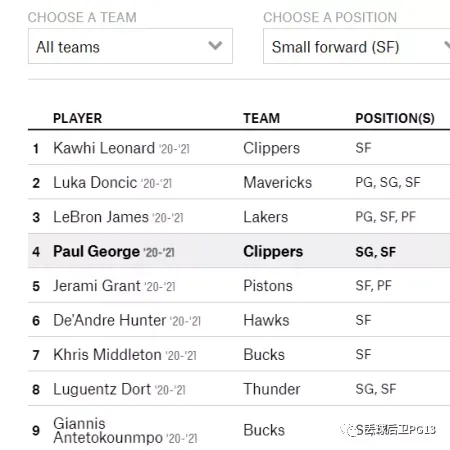Click the Hawks team cell
450x450 pixels.
(266, 320)
